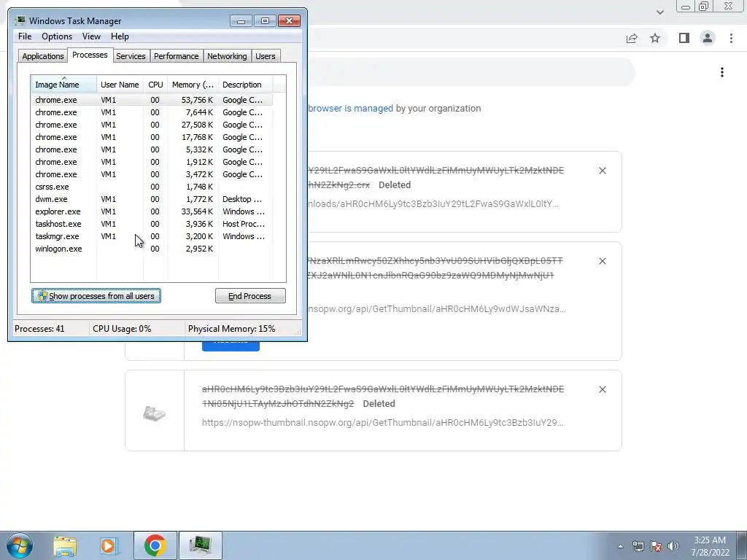Switch to the Applications tab
This screenshot has width=747, height=560.
click(x=43, y=56)
